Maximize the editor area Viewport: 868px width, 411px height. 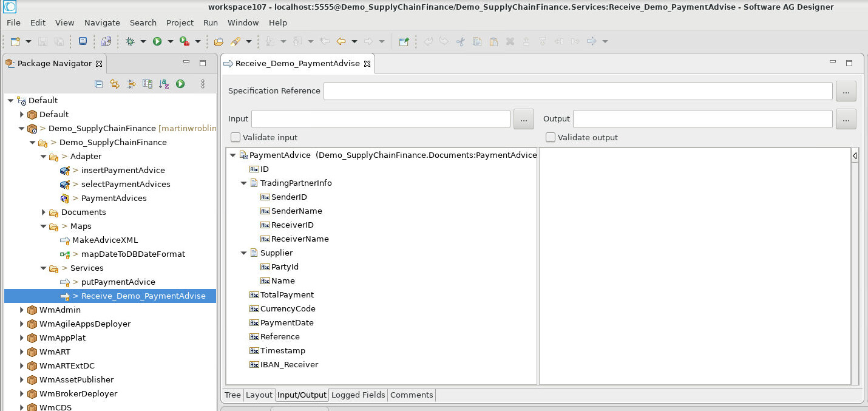click(849, 63)
